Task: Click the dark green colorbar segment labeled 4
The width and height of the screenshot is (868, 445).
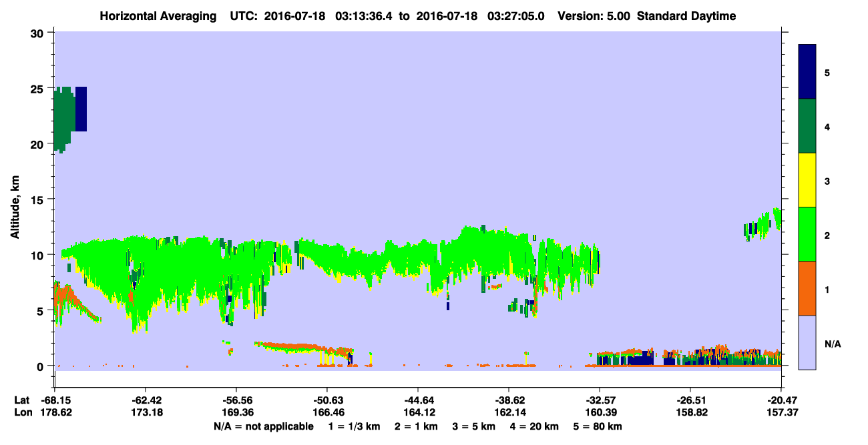Action: 807,126
